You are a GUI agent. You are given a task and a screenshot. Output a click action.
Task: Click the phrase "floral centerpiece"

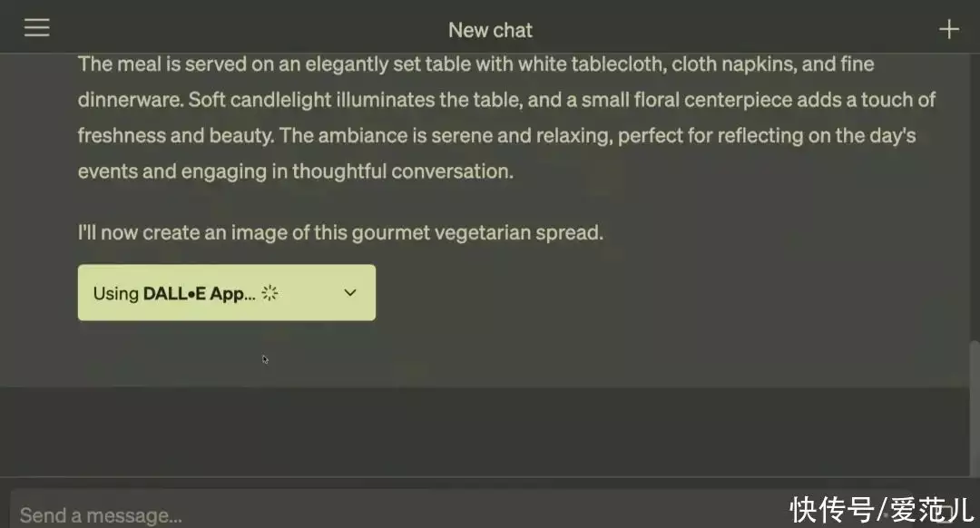pos(731,100)
